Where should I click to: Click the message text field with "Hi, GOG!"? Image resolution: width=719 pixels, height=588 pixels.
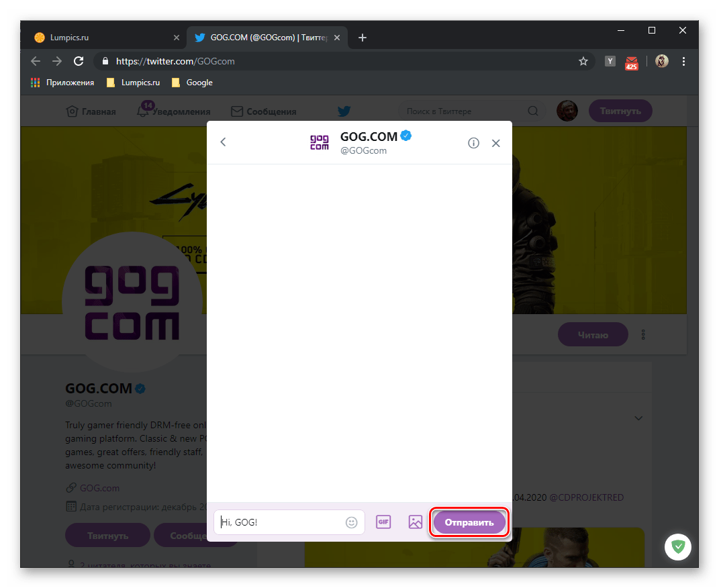282,522
